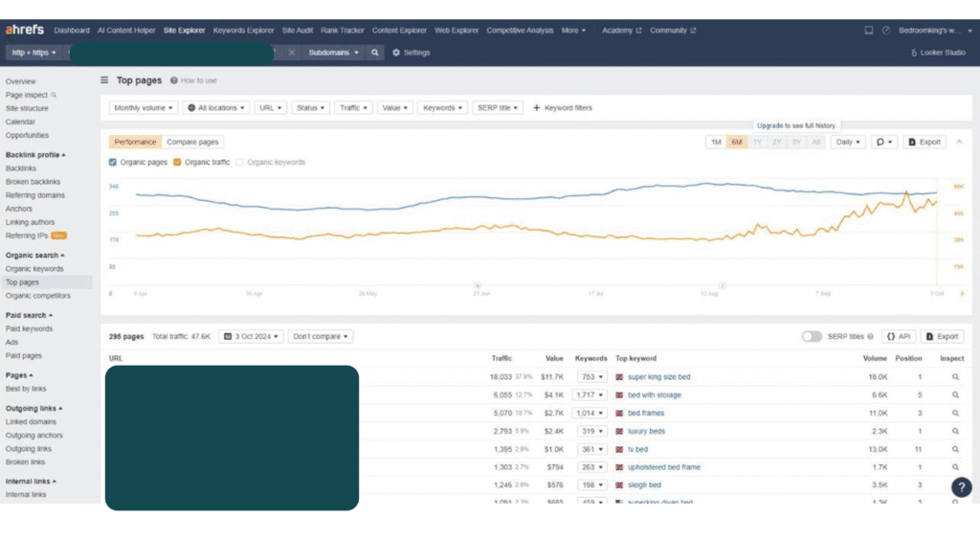Switch to the Compare pages tab
Viewport: 980px width, 539px height.
[192, 142]
